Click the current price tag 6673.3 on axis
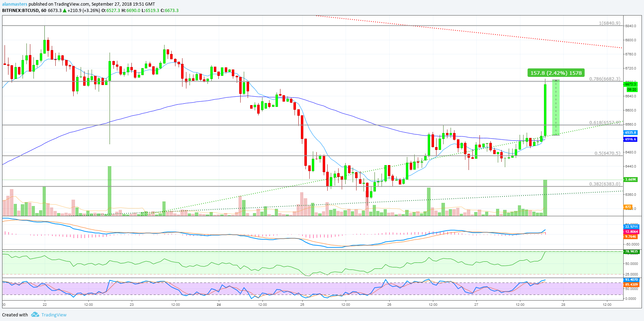 coord(630,84)
